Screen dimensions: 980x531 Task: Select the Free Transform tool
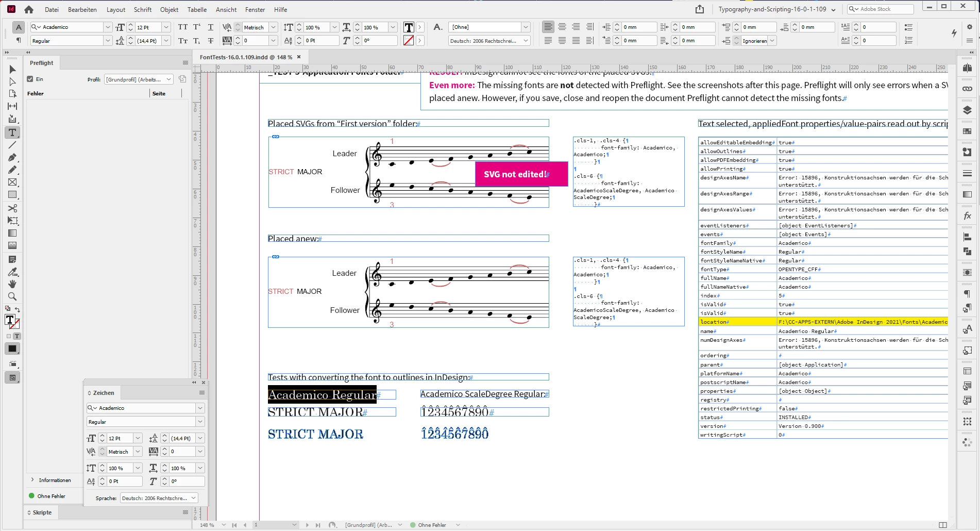point(12,221)
